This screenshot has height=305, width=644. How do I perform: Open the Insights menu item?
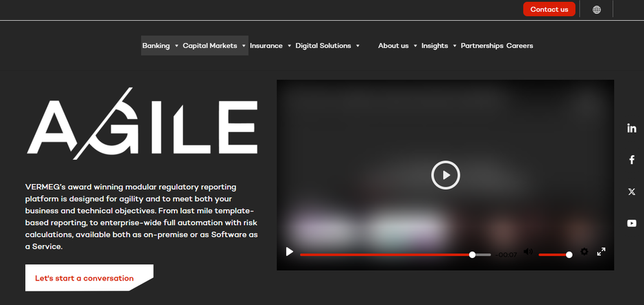435,46
